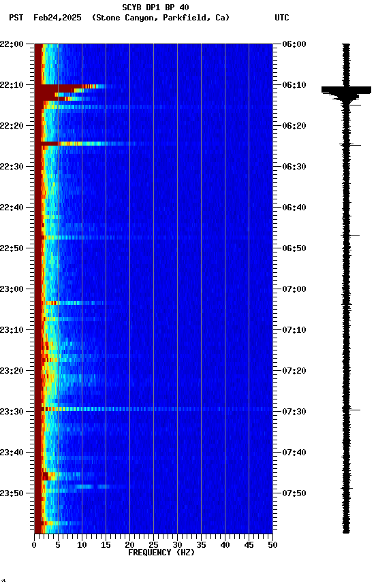Viewport: 376px width, 588px height.
Task: Click the '22:40' PST time label
Action: (x=12, y=208)
